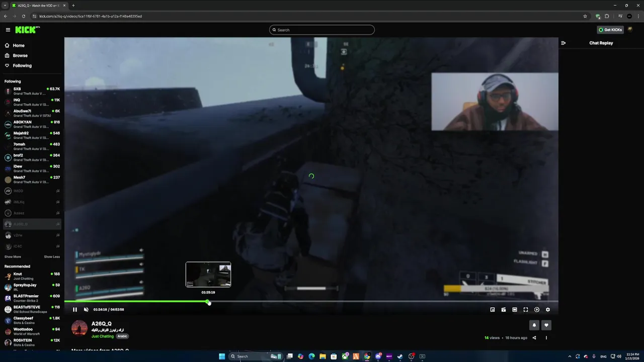Show hidden system tray icons
Viewport: 644px width, 362px height.
(x=570, y=356)
